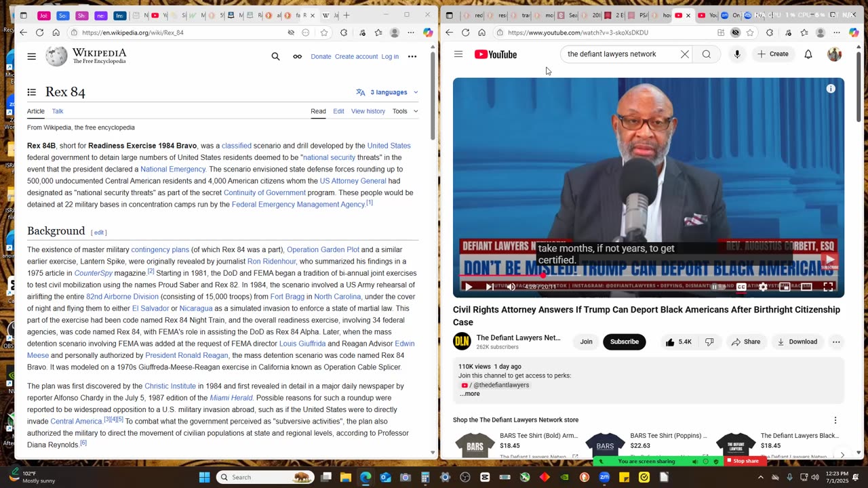Viewport: 868px width, 488px height.
Task: Refresh the Wikipedia browser page
Action: point(39,33)
